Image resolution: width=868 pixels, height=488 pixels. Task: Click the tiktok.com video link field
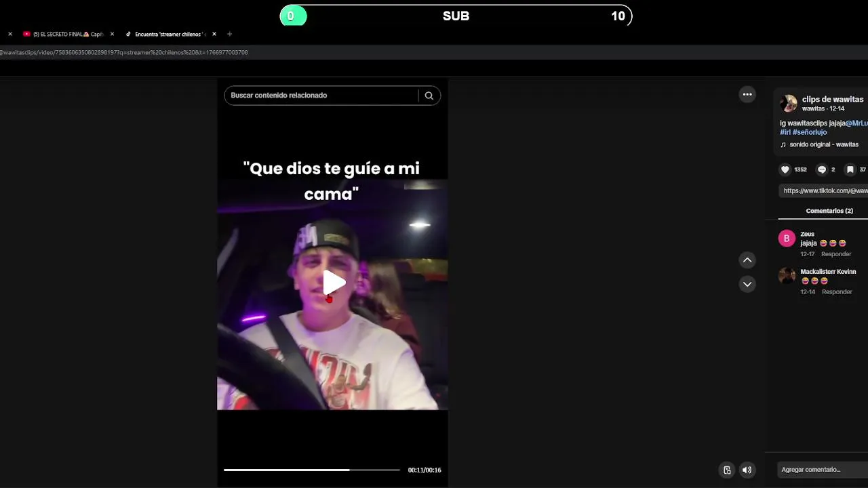tap(823, 191)
